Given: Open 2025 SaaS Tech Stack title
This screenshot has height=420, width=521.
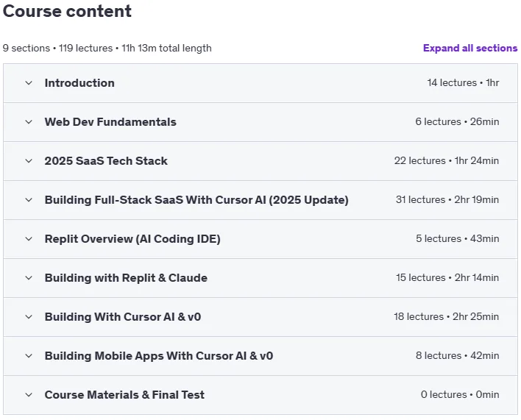Looking at the screenshot, I should click(106, 161).
